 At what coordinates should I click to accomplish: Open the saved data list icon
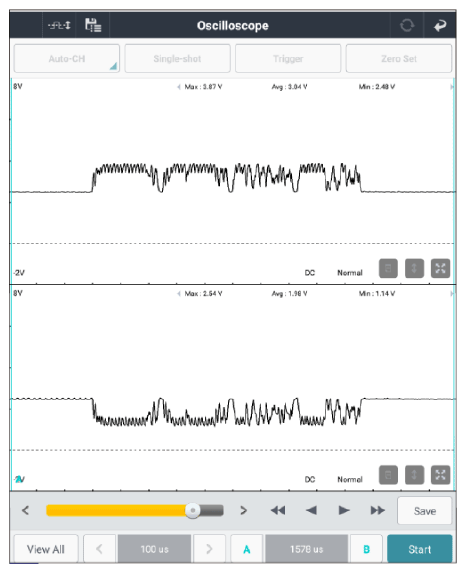tap(93, 25)
